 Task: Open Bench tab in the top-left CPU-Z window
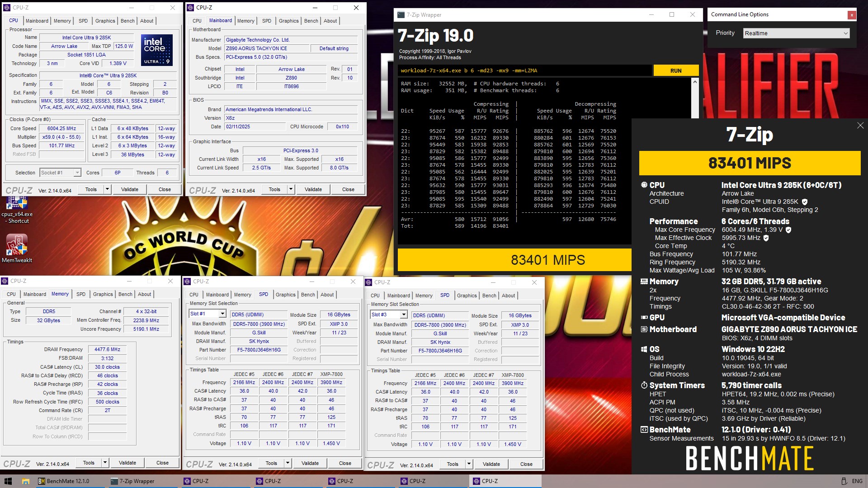127,21
